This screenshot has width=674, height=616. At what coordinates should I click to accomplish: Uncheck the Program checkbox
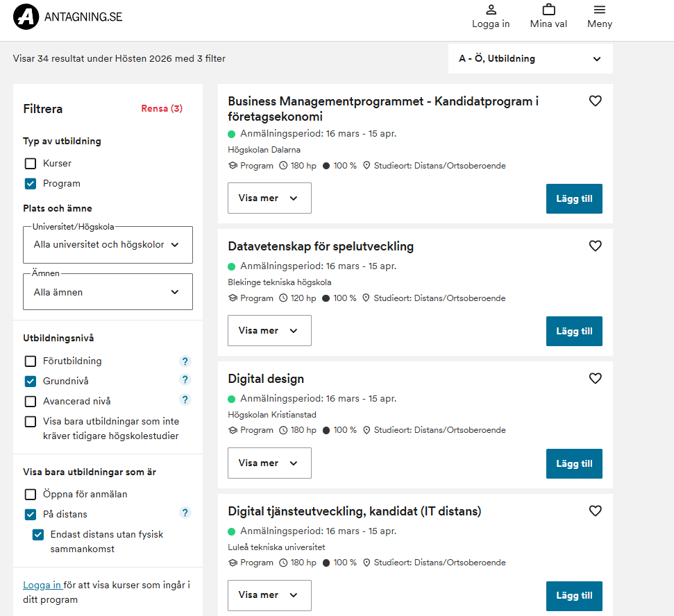(31, 184)
